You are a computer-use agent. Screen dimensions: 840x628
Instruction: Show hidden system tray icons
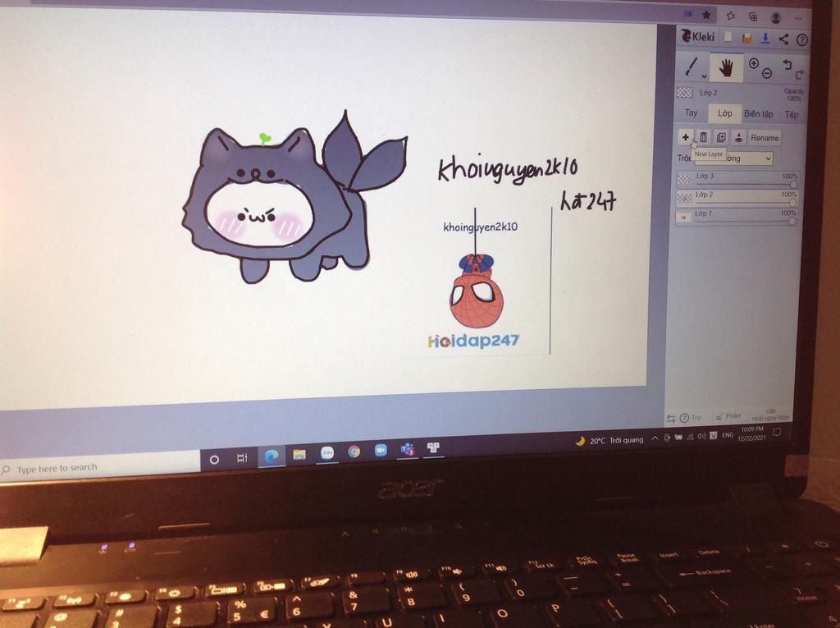click(655, 438)
